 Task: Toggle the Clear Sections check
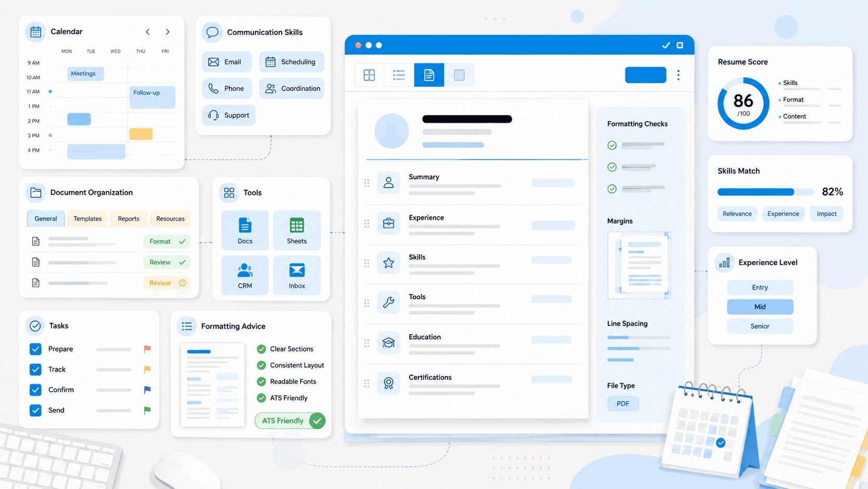[262, 349]
